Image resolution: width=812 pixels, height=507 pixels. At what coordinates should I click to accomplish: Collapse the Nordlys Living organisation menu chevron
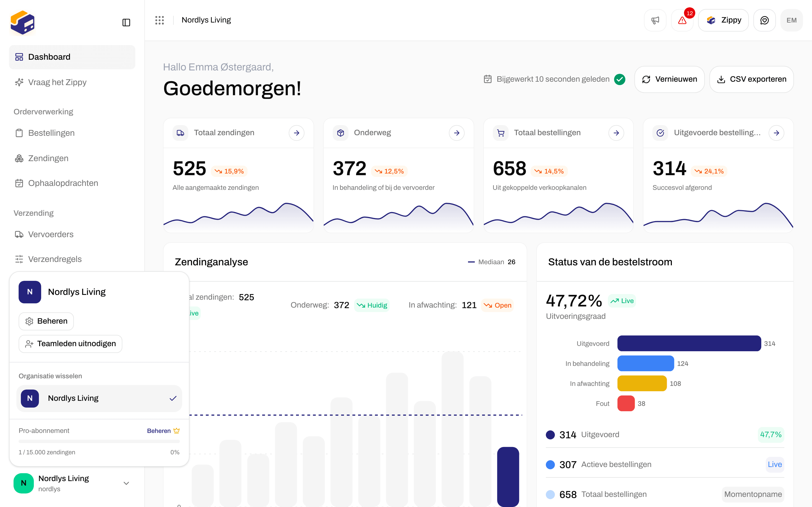click(x=126, y=483)
